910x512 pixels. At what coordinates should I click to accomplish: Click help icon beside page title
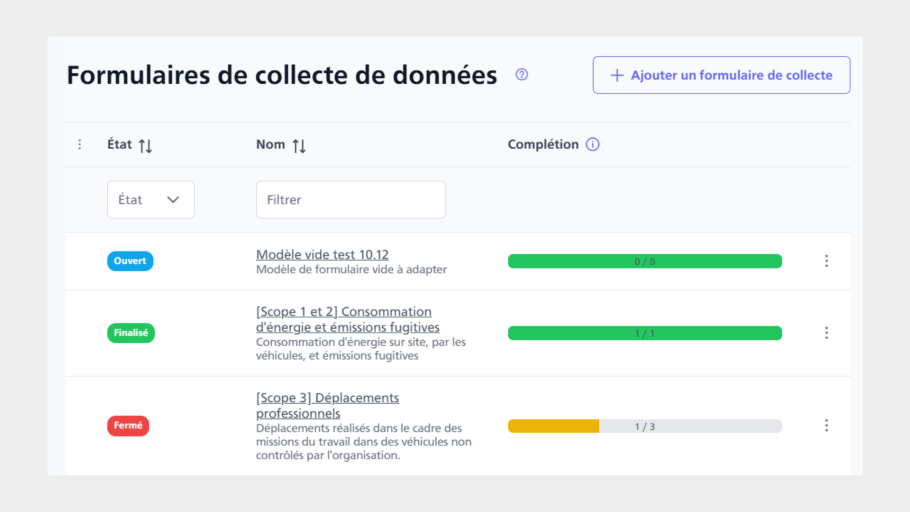[521, 75]
